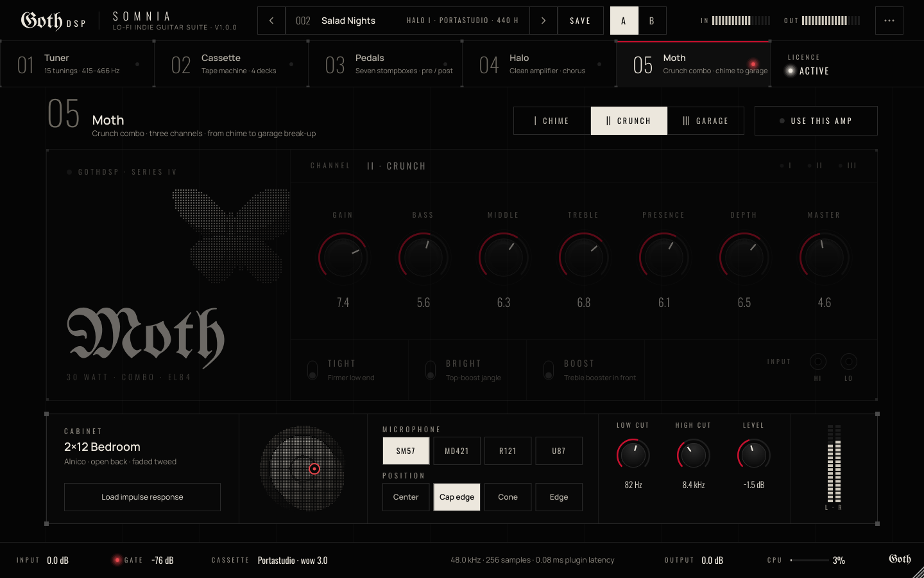Viewport: 924px width, 578px height.
Task: Open the 02 Cassette module tab
Action: tap(231, 64)
